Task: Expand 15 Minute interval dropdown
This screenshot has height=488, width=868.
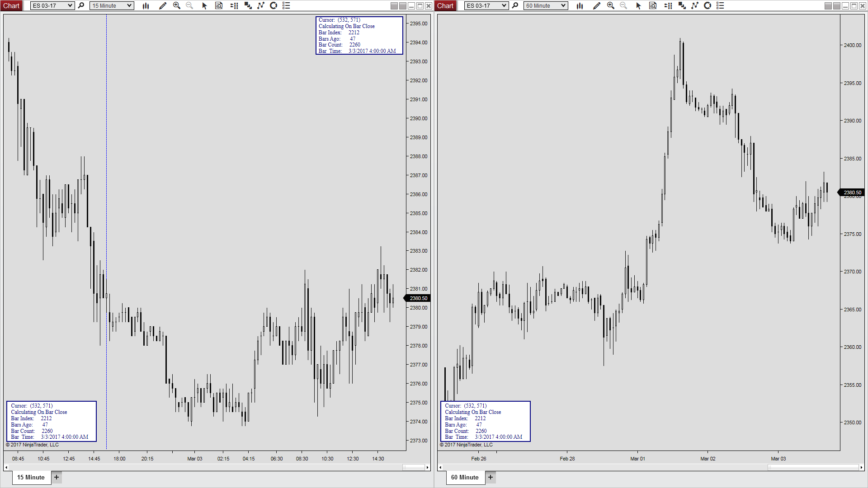Action: point(129,6)
